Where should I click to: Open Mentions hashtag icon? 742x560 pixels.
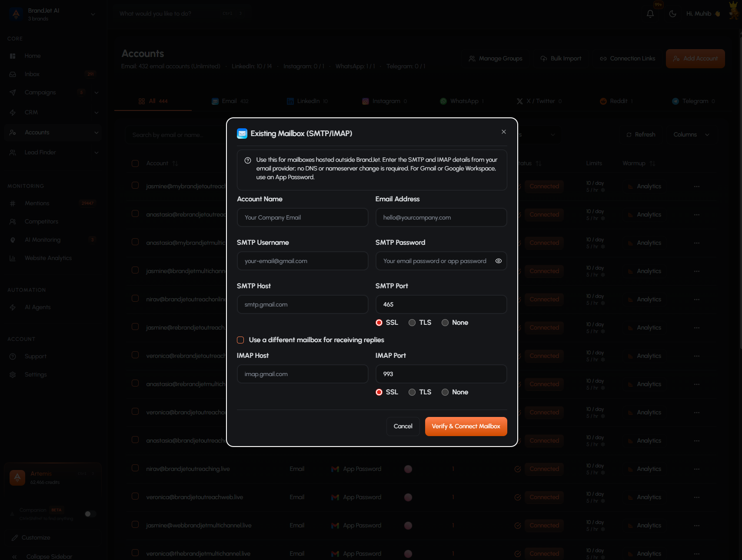click(x=13, y=203)
